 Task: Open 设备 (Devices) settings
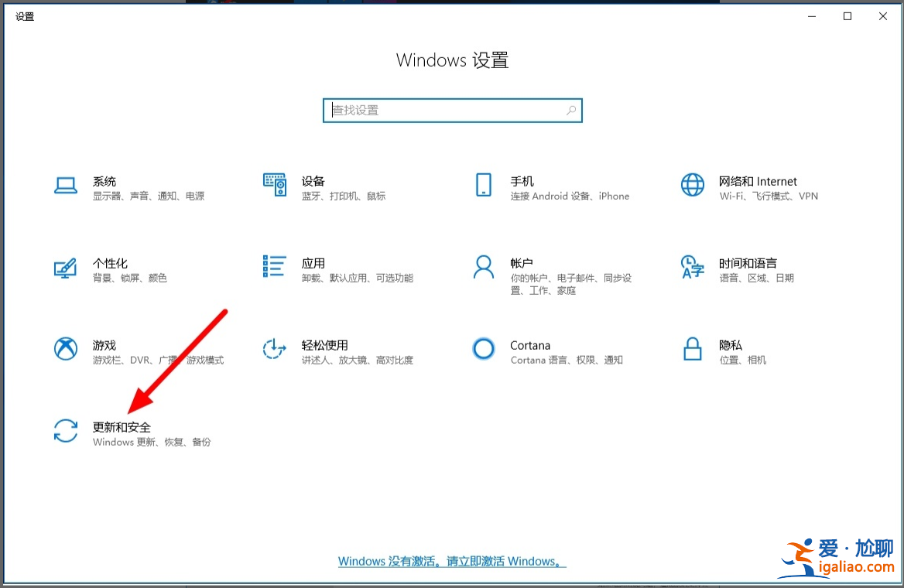313,181
